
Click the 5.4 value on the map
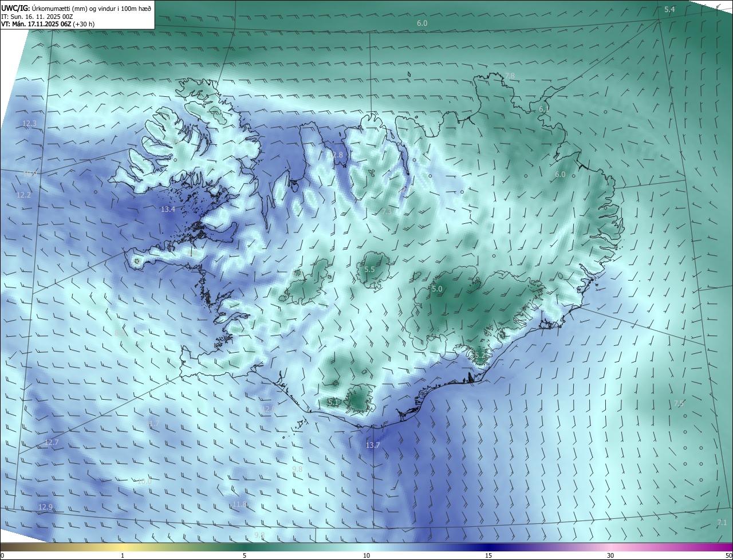[x=669, y=10]
